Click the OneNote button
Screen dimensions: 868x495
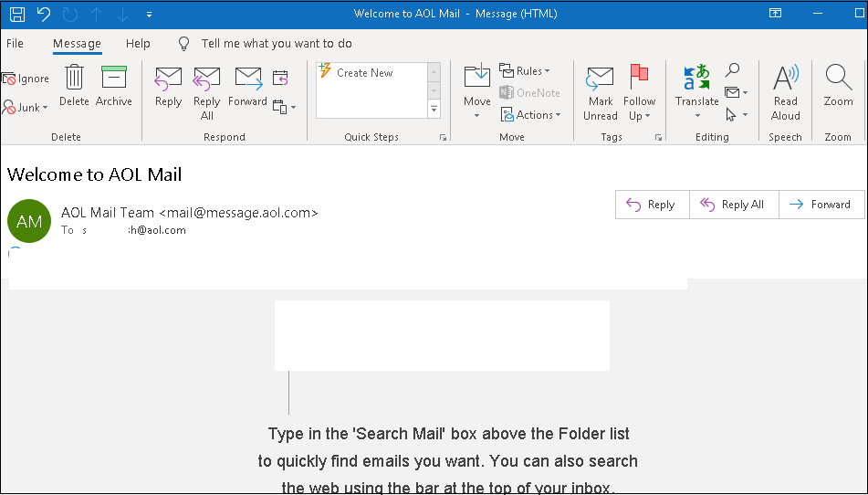click(529, 93)
